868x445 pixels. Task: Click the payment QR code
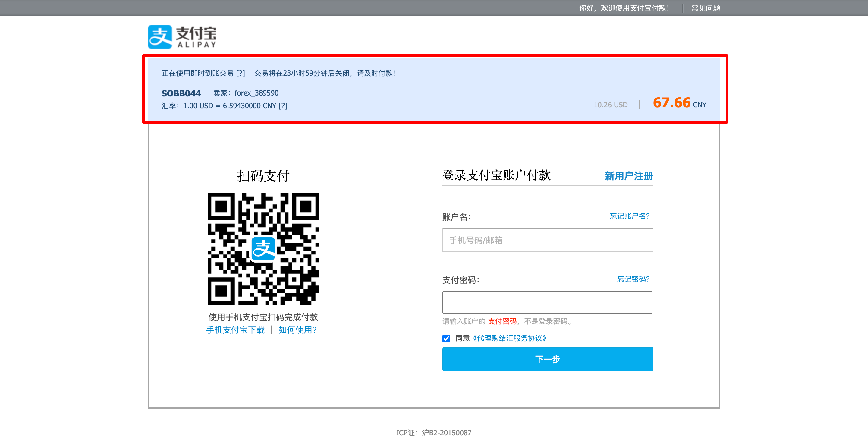point(263,248)
